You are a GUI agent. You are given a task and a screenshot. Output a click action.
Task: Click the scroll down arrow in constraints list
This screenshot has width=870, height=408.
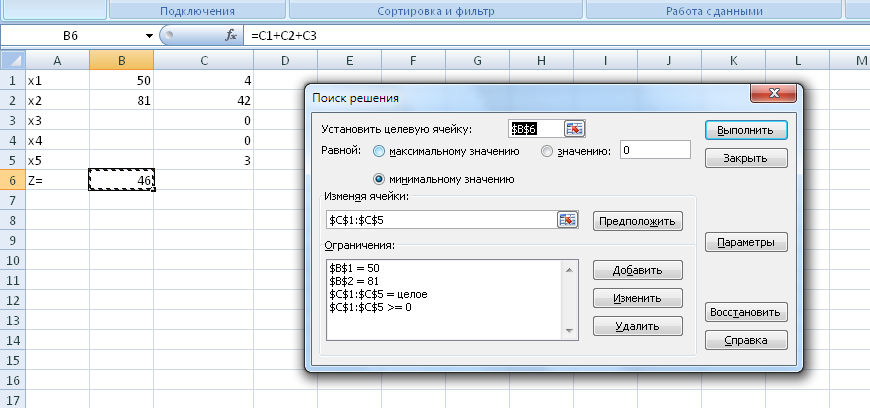coord(570,331)
